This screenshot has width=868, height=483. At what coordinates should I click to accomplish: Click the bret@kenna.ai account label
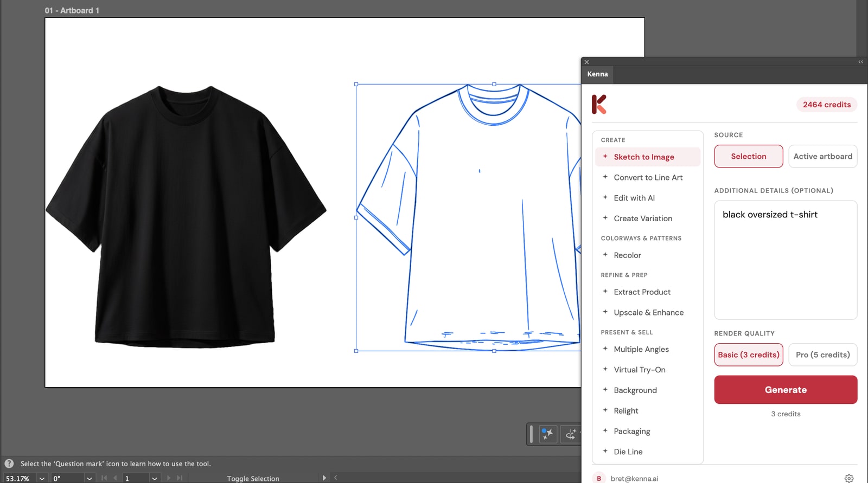(634, 479)
